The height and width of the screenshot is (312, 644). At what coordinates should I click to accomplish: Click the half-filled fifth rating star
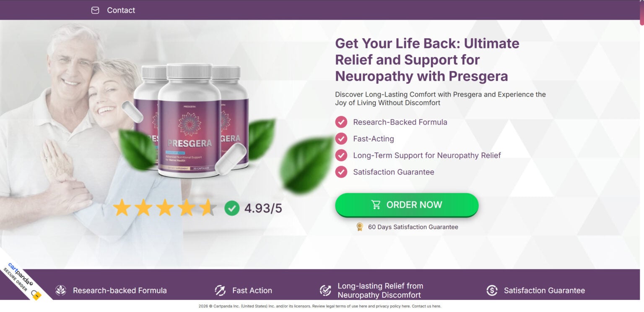pyautogui.click(x=208, y=208)
